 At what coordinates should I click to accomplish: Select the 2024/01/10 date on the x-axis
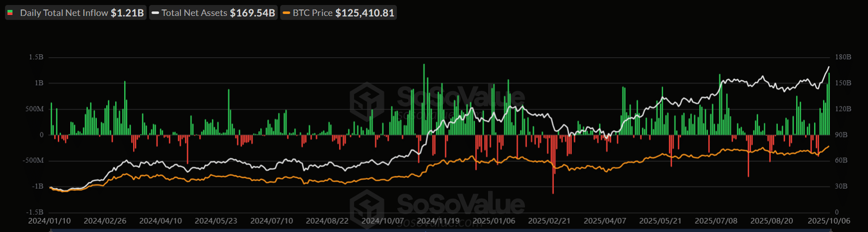49,221
